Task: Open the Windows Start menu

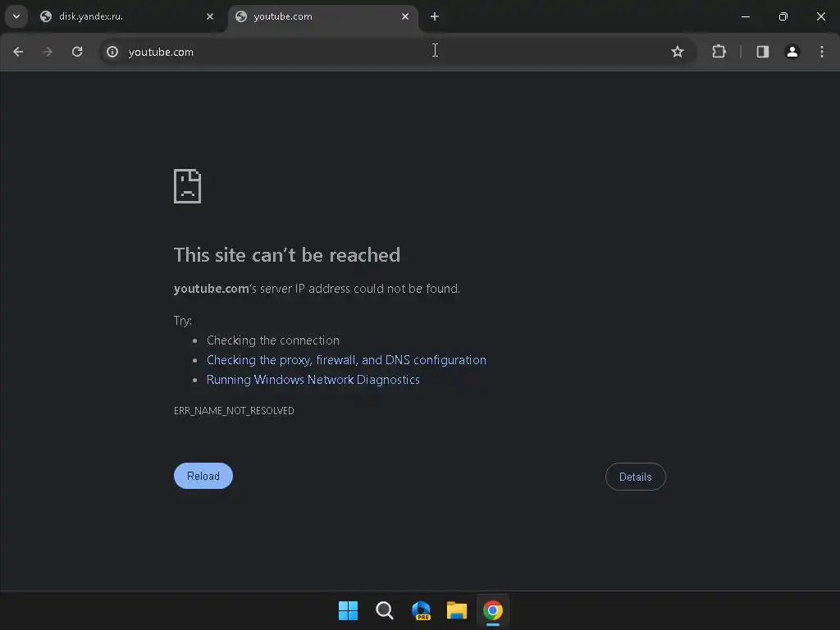Action: click(x=348, y=610)
